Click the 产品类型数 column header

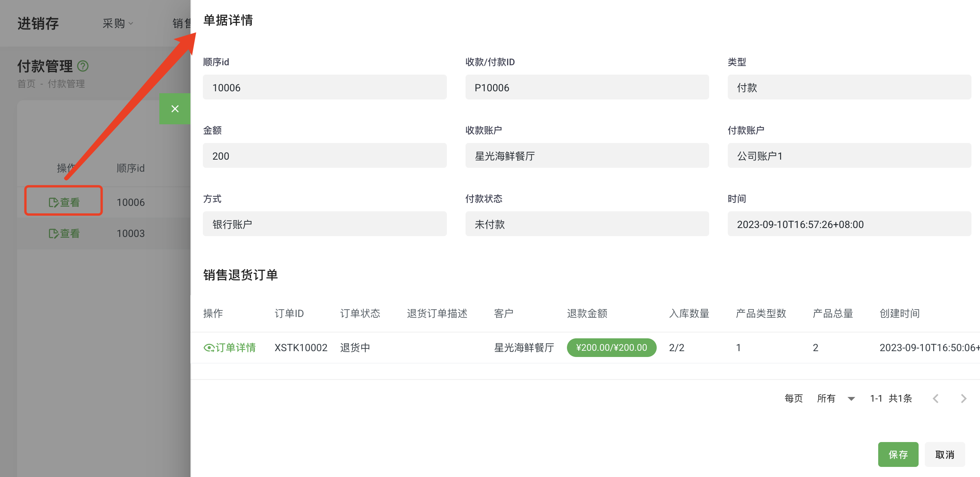tap(761, 313)
